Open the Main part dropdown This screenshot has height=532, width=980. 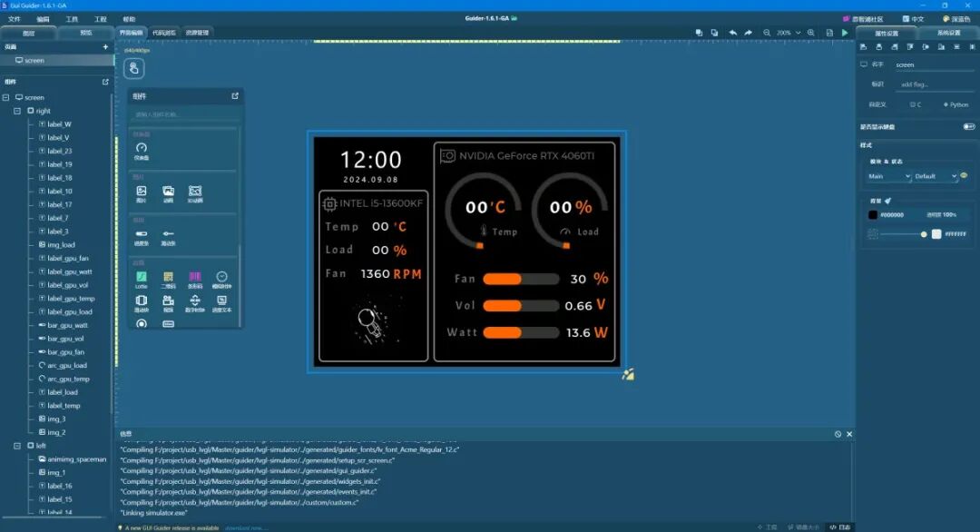[x=888, y=176]
